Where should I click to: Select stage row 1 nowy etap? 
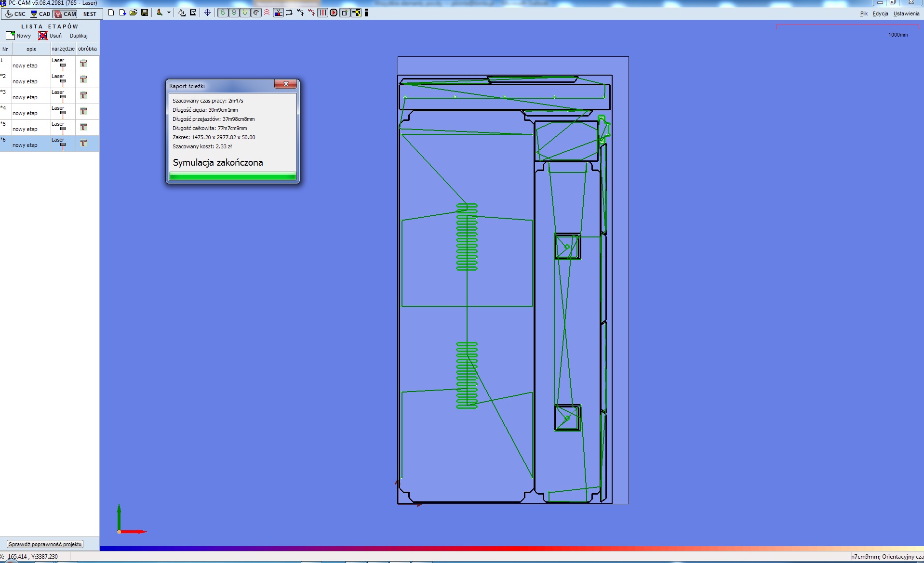coord(49,64)
